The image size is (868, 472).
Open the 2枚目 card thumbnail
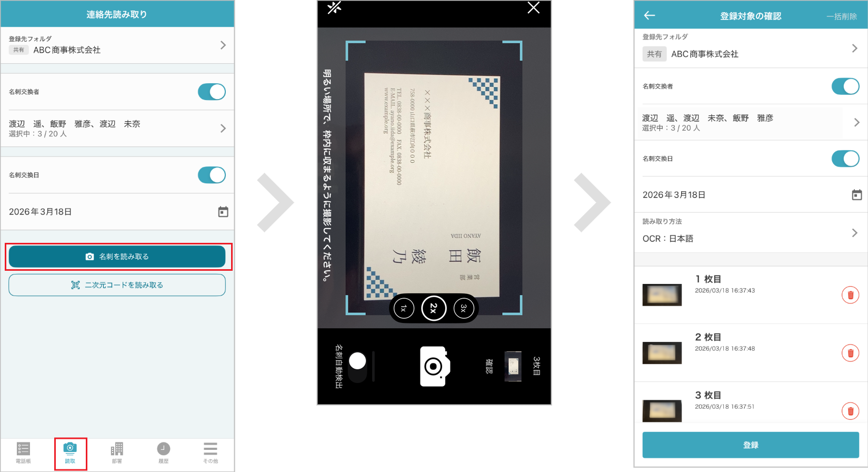[x=662, y=353]
